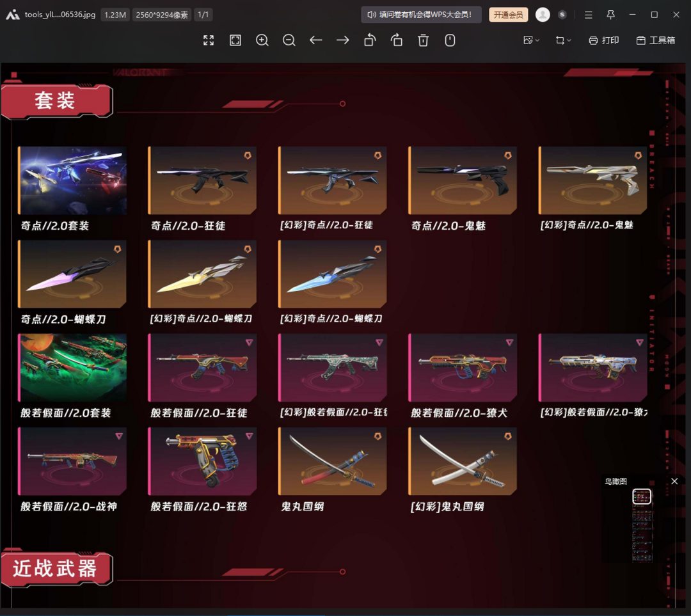Click the label 奇点//2.0-蝴蝶刀
This screenshot has height=616, width=691.
[x=63, y=319]
